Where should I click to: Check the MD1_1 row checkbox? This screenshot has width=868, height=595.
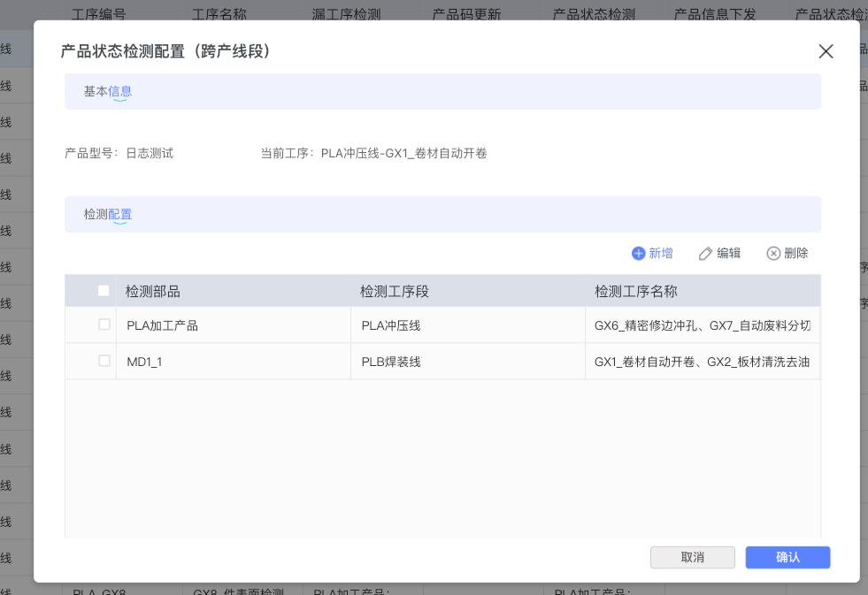(104, 362)
